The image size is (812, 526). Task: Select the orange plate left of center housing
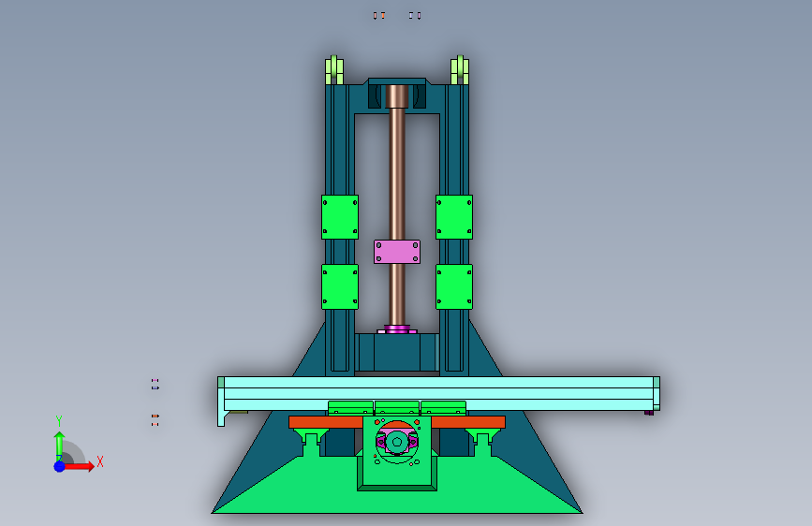pos(326,422)
